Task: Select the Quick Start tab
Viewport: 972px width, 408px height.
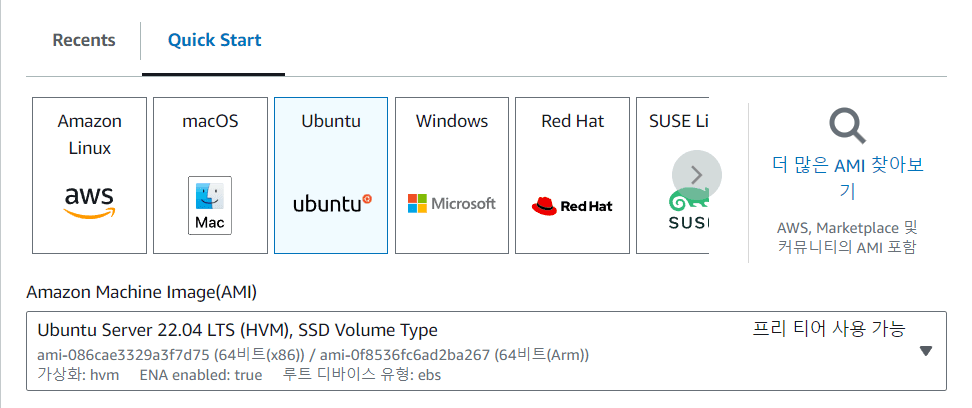Action: pos(214,41)
